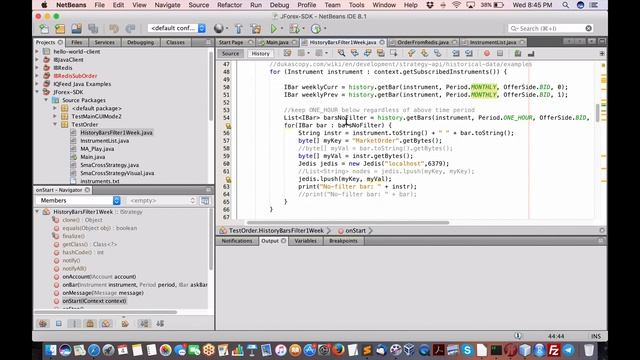Click the Find Previous Occurrence editor icon

(354, 53)
